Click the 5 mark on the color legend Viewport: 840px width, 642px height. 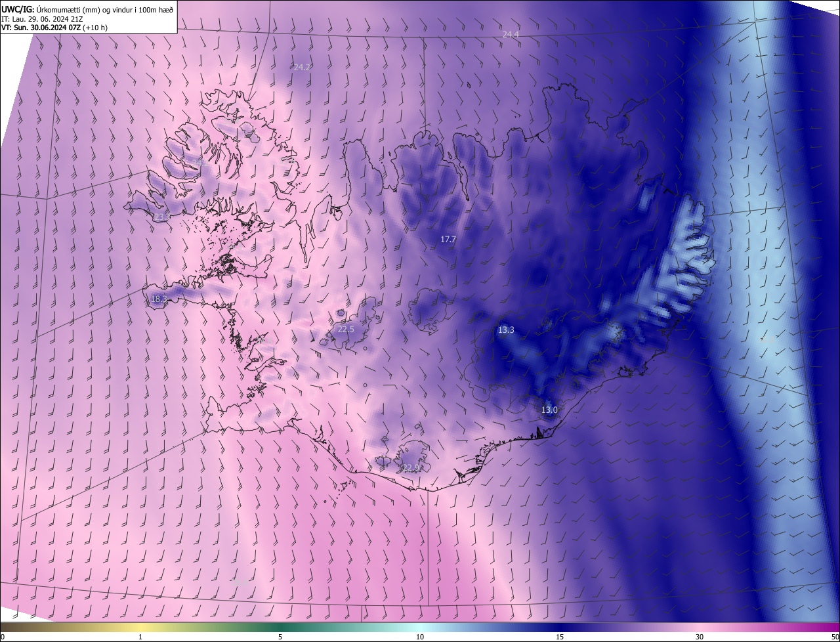(280, 637)
